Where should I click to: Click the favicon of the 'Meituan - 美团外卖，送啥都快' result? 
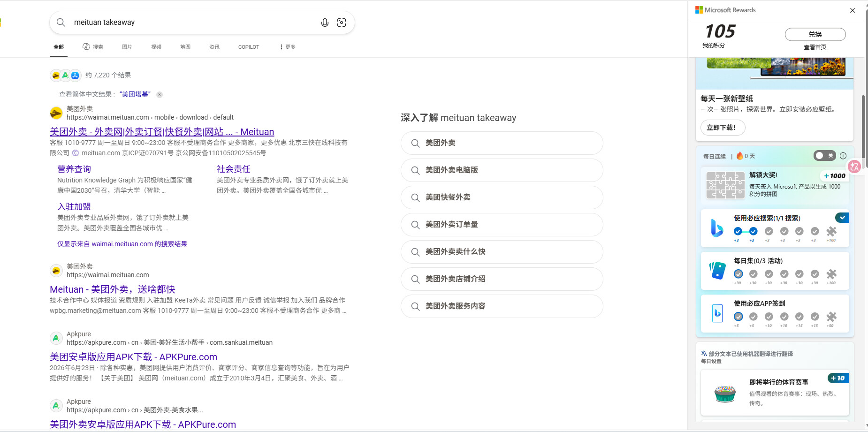tap(56, 271)
